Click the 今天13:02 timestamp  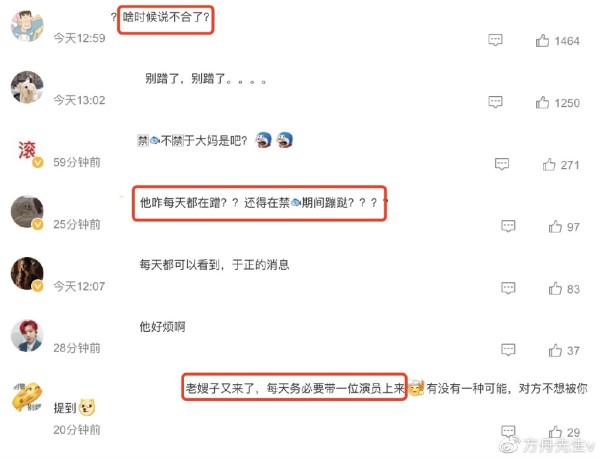pyautogui.click(x=79, y=100)
